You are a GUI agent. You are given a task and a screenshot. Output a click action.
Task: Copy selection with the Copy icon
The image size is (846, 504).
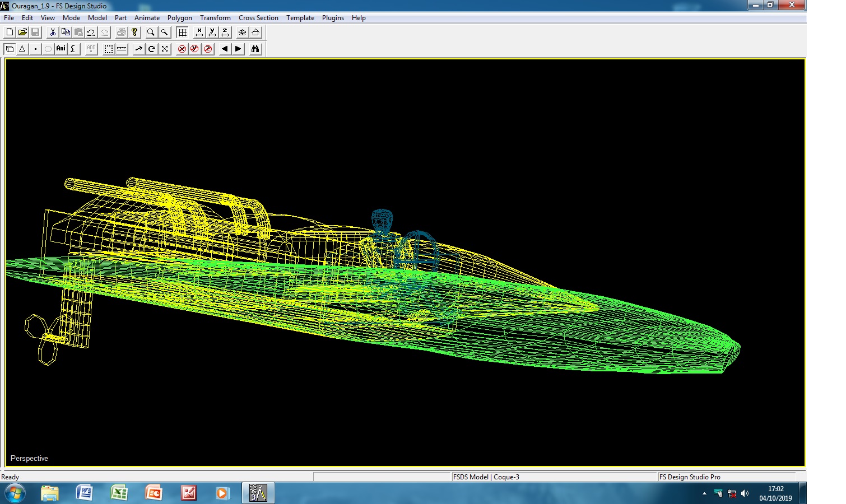tap(66, 32)
